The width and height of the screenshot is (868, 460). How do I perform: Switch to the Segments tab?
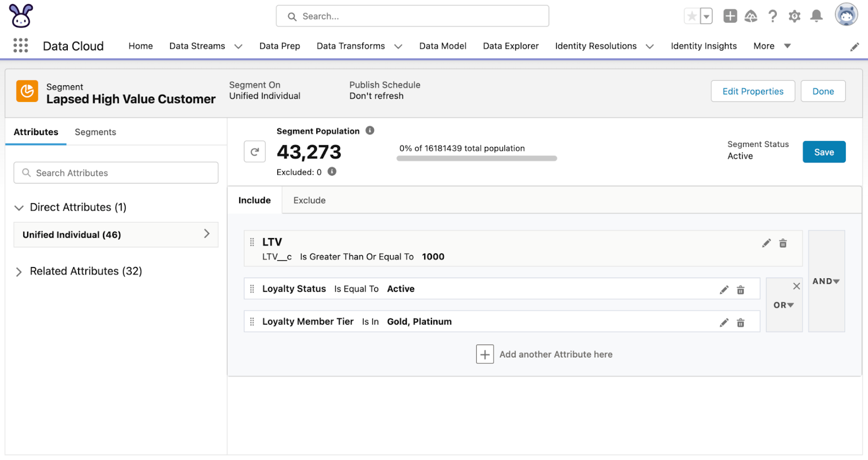(95, 132)
